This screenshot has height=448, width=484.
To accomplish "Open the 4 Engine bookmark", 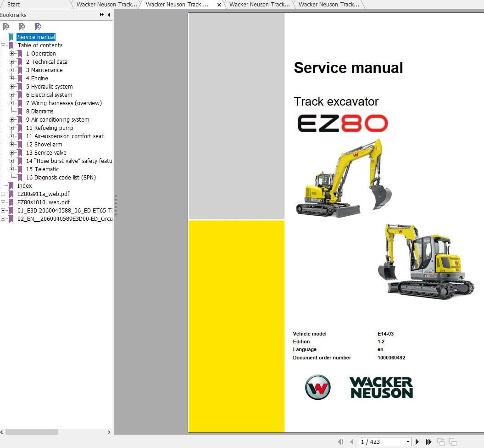I will click(x=37, y=78).
